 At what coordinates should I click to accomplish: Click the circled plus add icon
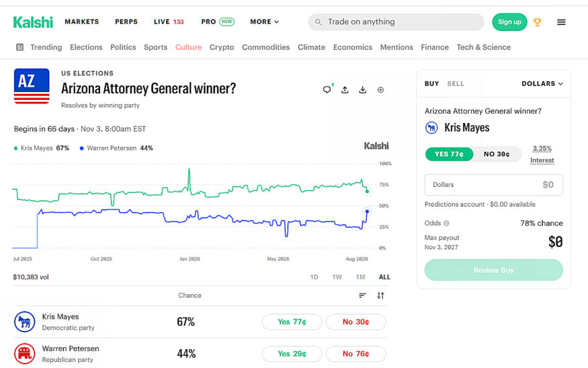(x=380, y=89)
